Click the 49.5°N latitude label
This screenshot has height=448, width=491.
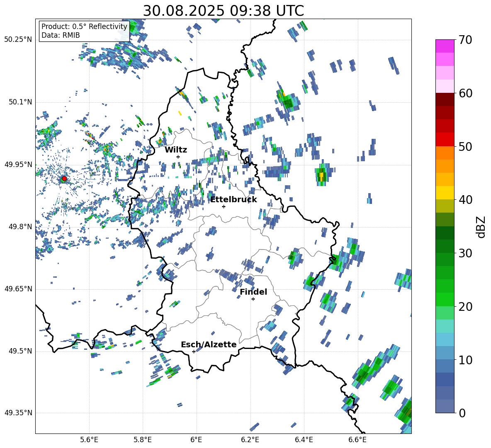20,351
